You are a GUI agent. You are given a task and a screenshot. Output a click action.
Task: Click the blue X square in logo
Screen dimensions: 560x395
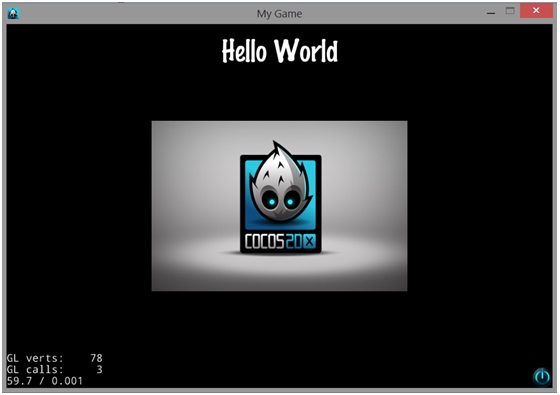coord(309,242)
